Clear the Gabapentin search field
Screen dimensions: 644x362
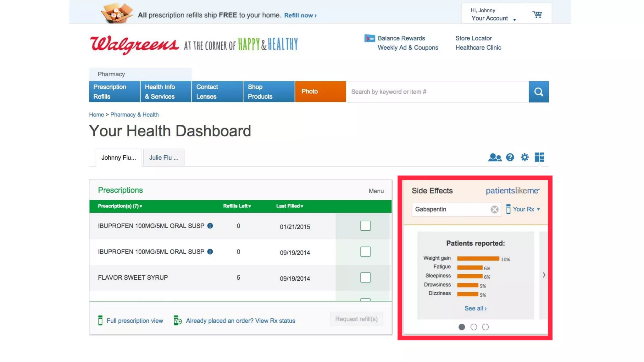(494, 209)
